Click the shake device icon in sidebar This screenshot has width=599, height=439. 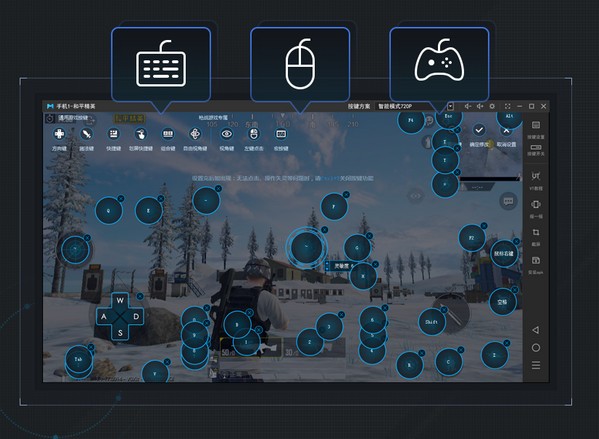(536, 208)
